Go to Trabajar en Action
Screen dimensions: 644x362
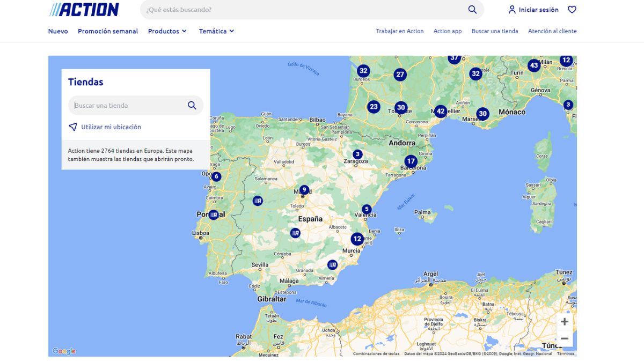pyautogui.click(x=400, y=31)
